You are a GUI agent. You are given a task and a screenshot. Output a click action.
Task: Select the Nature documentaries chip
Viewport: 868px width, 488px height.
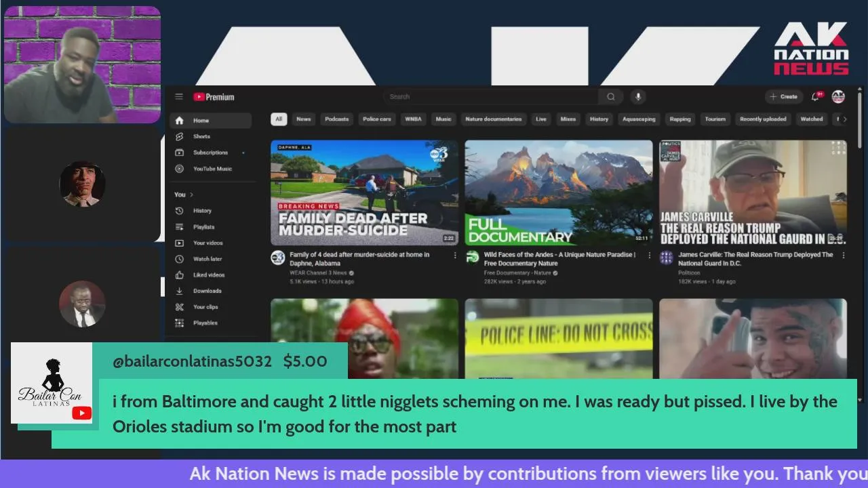(494, 119)
